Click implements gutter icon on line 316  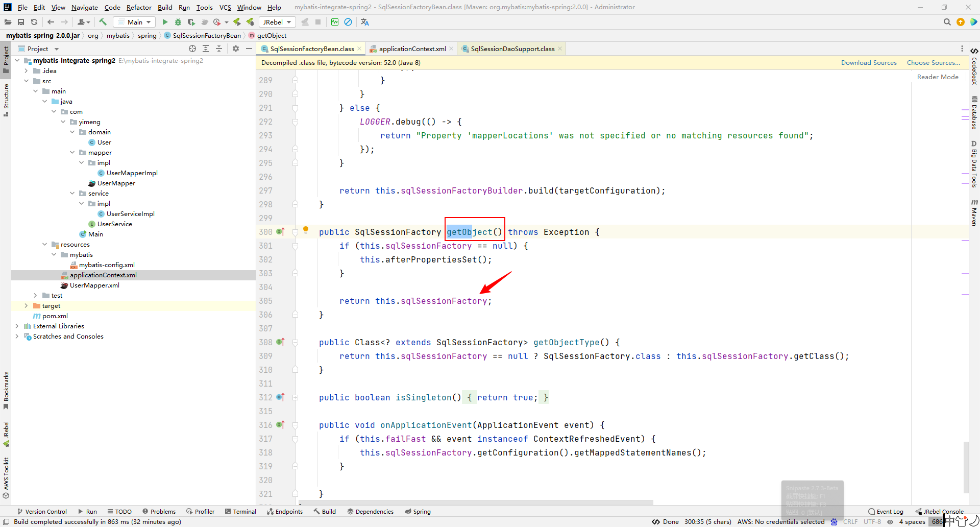(280, 425)
